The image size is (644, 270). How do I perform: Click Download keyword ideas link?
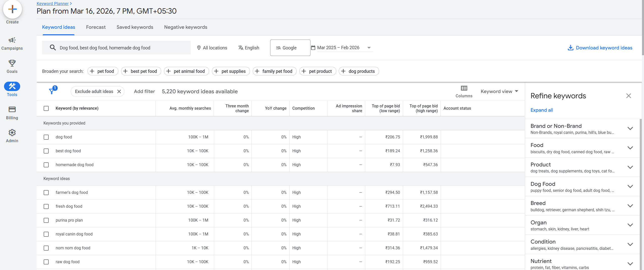click(600, 48)
